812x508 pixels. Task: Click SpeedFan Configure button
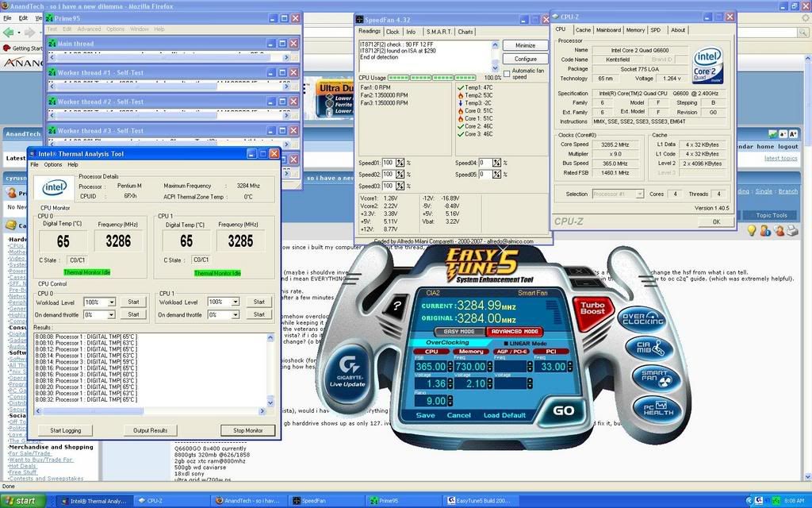525,59
